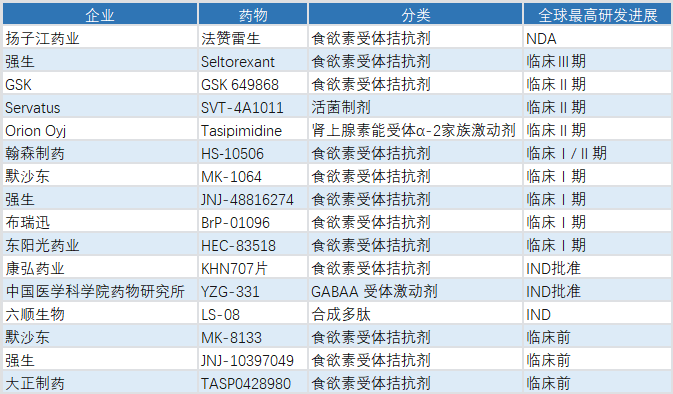Viewport: 673px width, 394px height.
Task: Click the 临床 I / II 期 cell
Action: point(597,153)
